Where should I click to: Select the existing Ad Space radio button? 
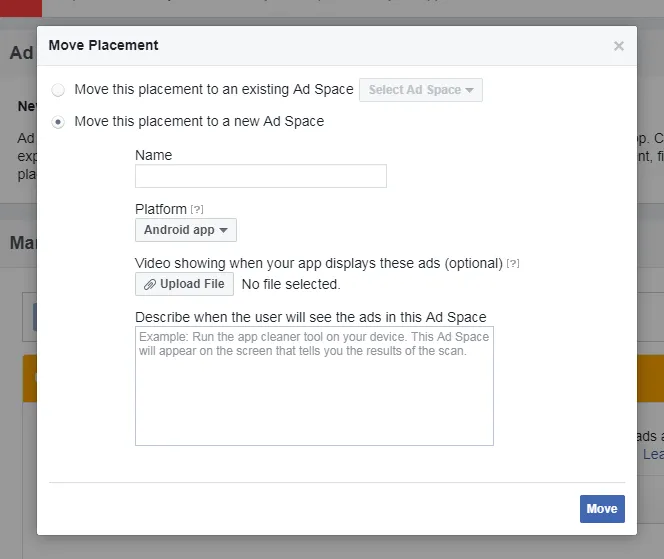(x=58, y=90)
